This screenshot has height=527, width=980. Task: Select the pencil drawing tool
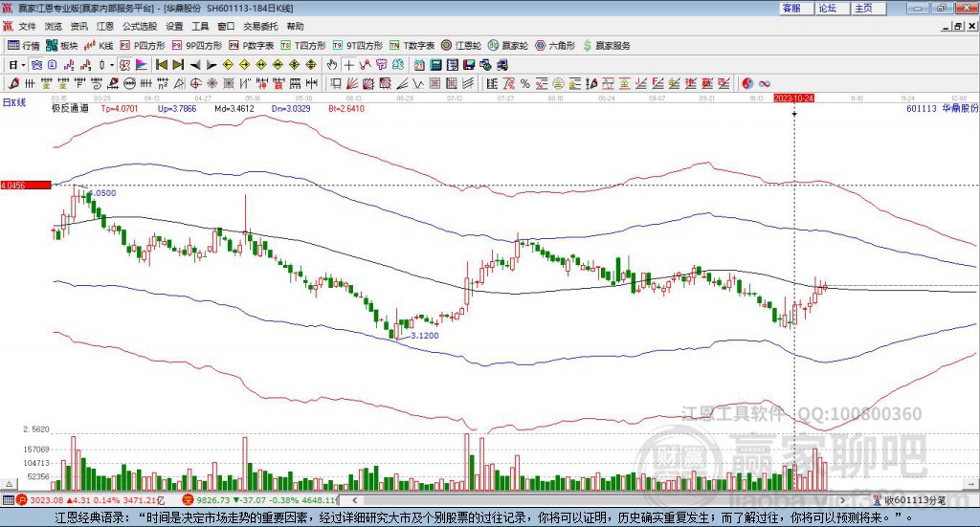point(13,83)
